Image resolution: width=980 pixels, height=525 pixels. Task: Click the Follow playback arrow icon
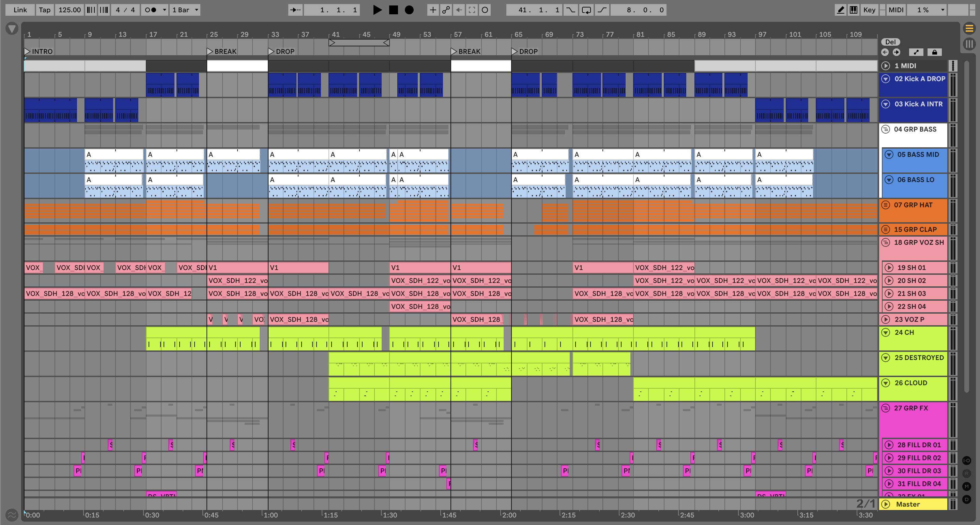point(295,10)
